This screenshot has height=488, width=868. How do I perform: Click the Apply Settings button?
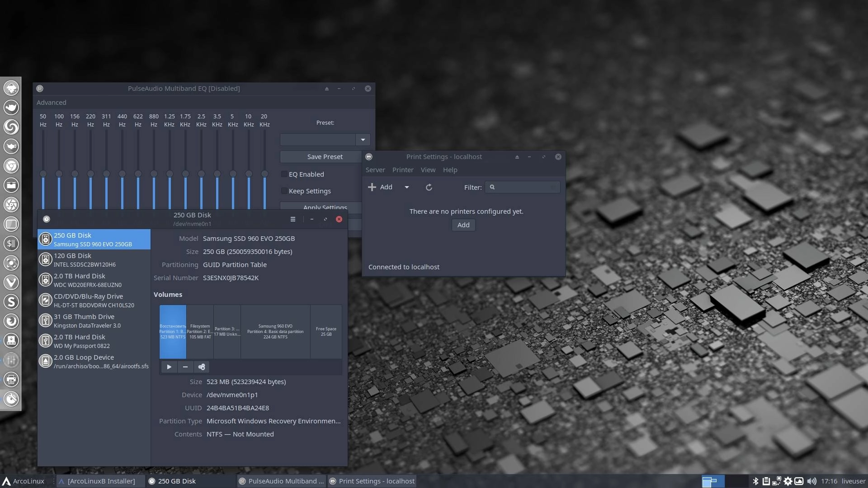(325, 207)
